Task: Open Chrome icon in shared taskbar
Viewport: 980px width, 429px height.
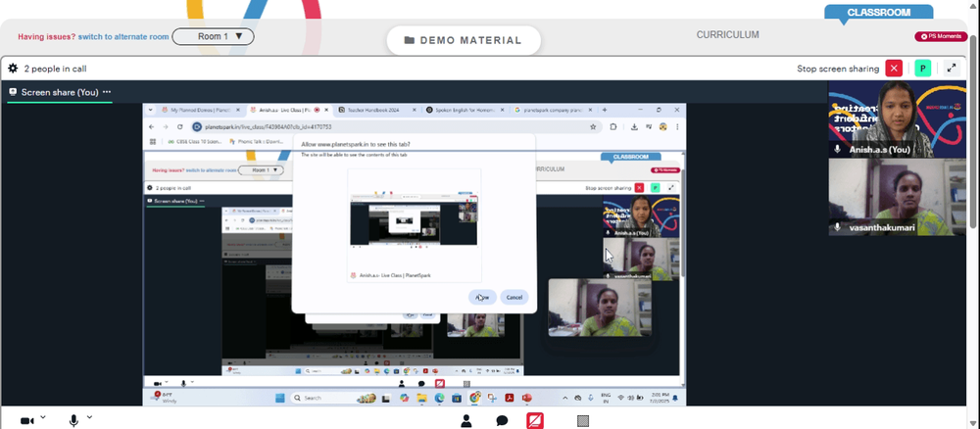Action: tap(475, 398)
